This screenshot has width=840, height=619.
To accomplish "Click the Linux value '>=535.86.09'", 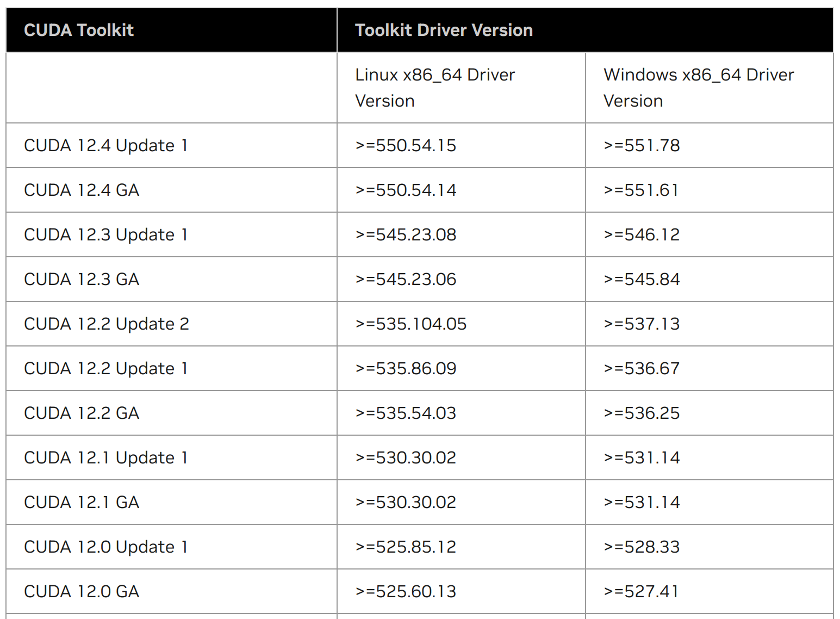I will click(406, 368).
